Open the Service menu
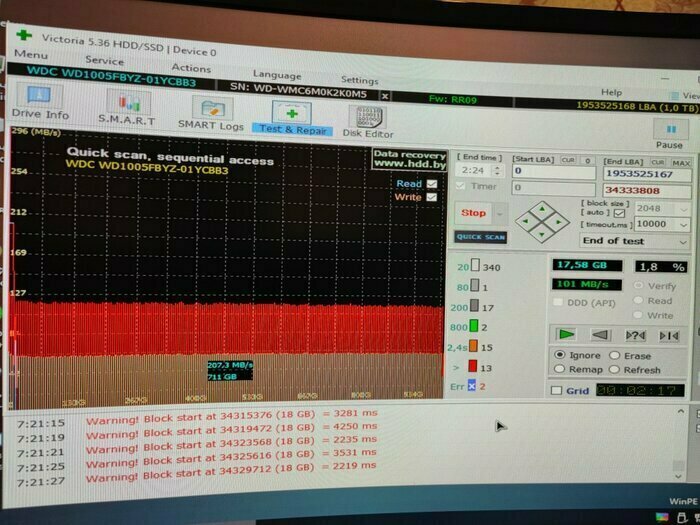This screenshot has width=700, height=525. [x=104, y=60]
